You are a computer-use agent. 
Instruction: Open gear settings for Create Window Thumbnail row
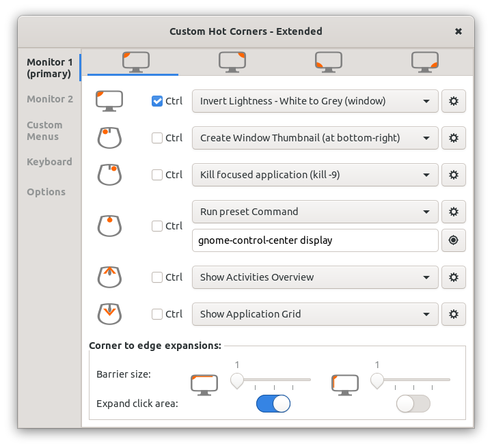tap(454, 138)
